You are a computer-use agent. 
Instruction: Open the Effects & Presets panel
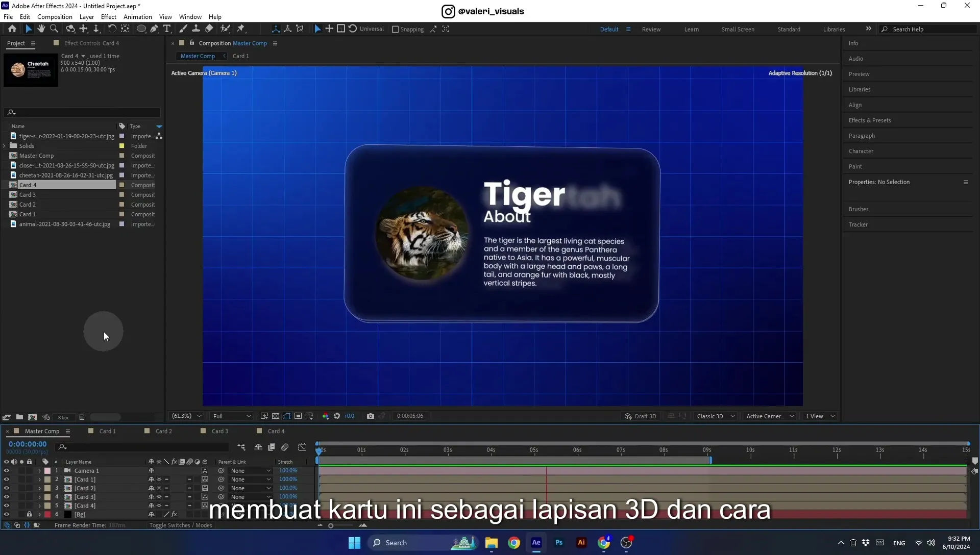tap(870, 120)
